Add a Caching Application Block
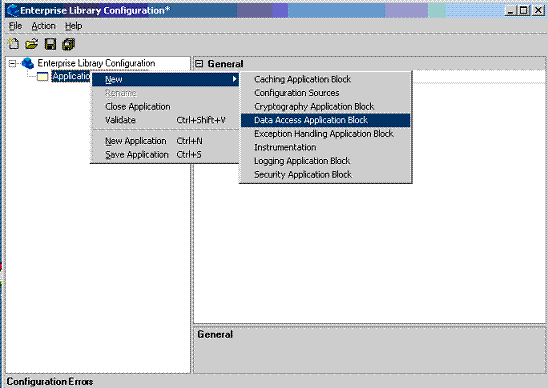 325,79
